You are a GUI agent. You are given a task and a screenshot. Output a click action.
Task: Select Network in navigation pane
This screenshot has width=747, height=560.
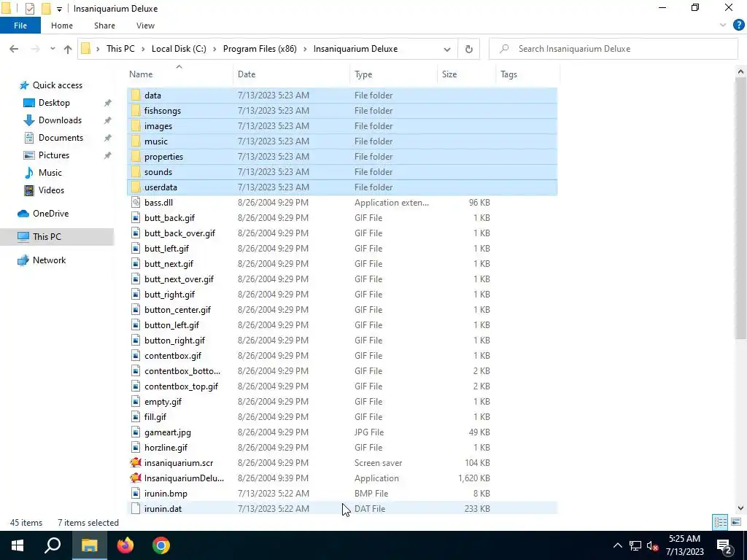coord(49,260)
